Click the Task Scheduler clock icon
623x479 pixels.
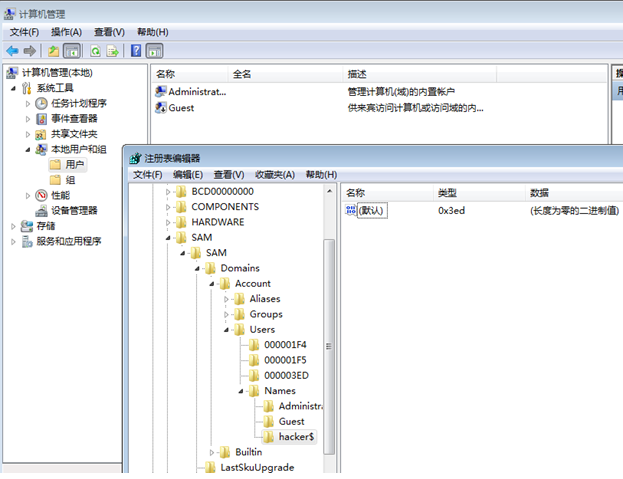tap(41, 103)
